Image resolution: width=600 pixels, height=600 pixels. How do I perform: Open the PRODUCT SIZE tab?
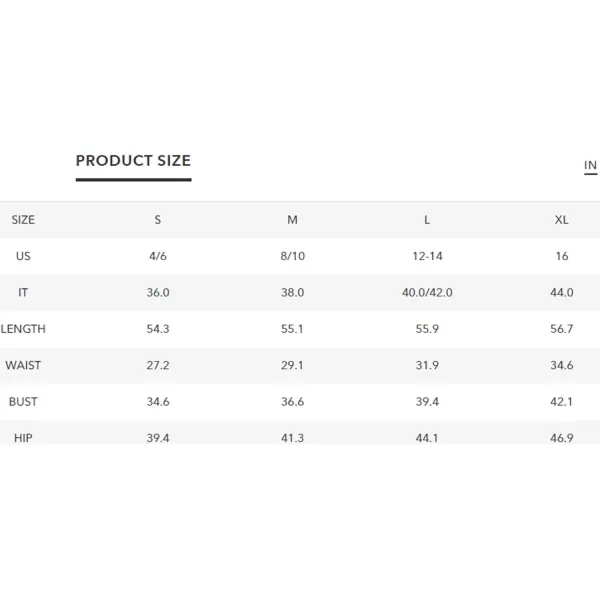(134, 161)
